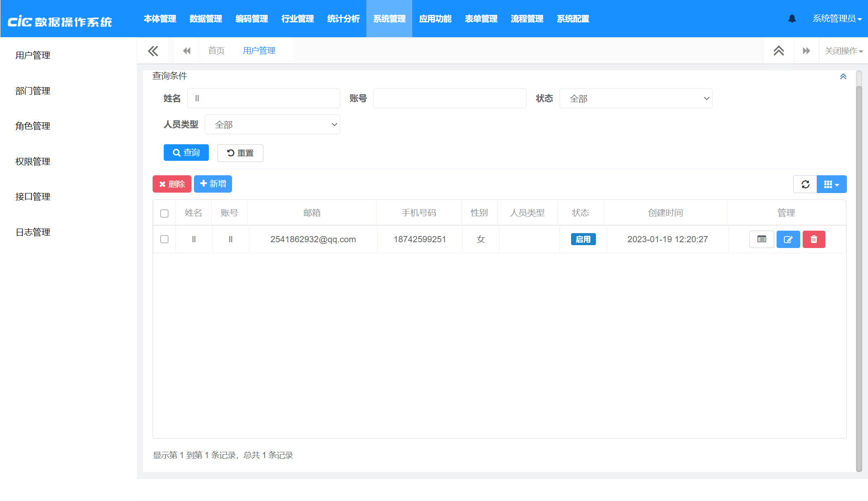Screen dimensions: 868x501
Task: Collapse sidebar with double-left chevron icon
Action: [153, 51]
